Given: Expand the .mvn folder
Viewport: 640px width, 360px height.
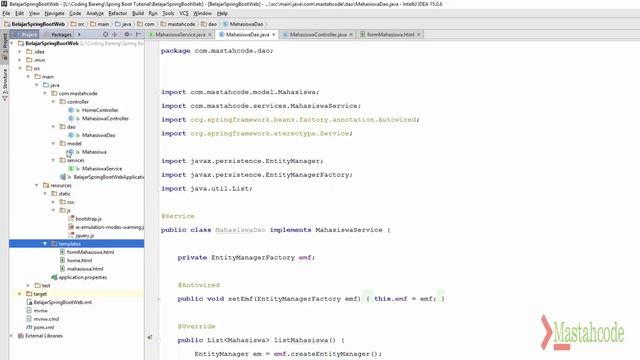Looking at the screenshot, I should coord(20,60).
